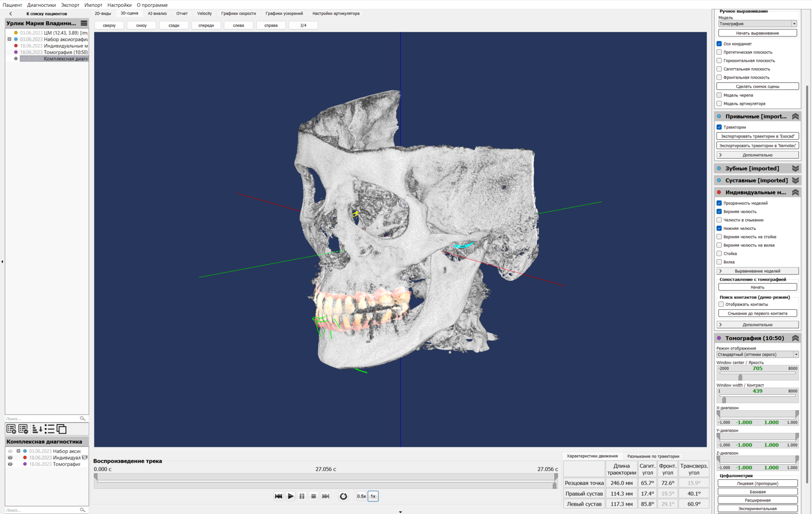
Task: Switch to the Размыкание по траектории tab
Action: tap(653, 456)
